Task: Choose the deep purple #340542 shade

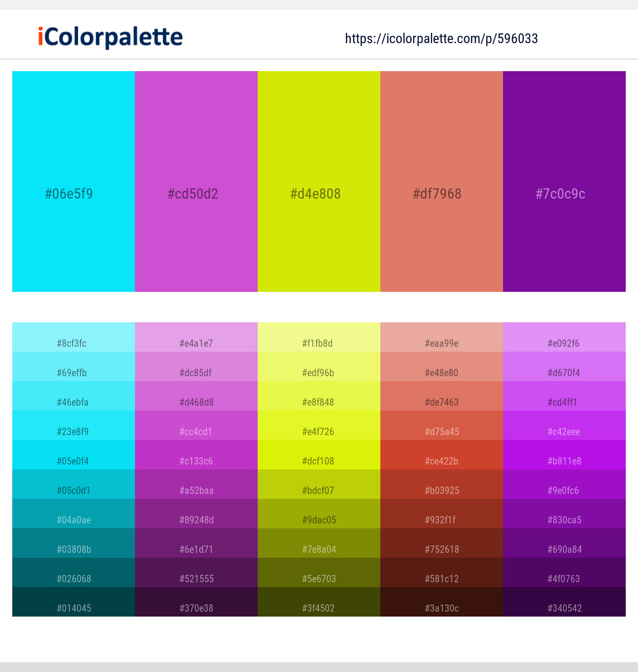Action: point(564,602)
